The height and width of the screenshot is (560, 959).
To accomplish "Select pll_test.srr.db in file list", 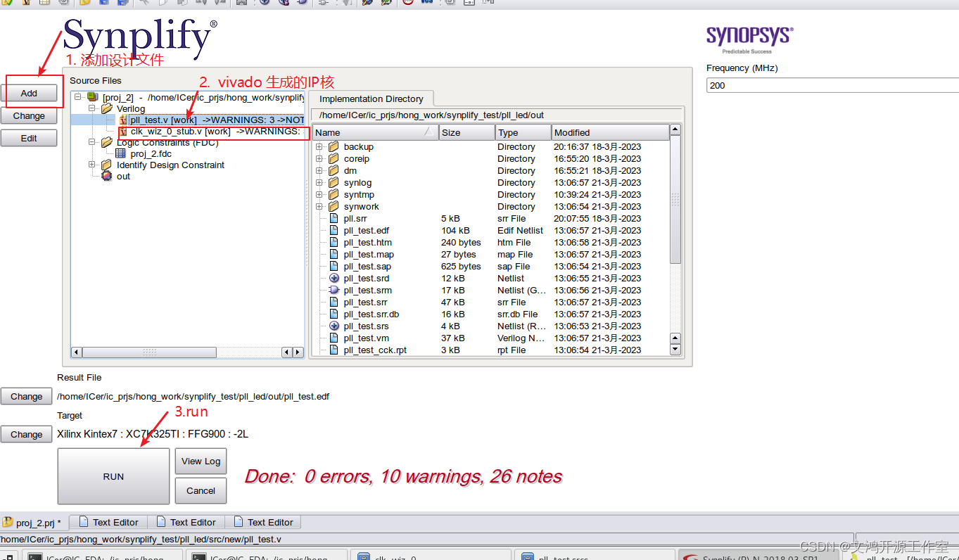I will pos(371,314).
